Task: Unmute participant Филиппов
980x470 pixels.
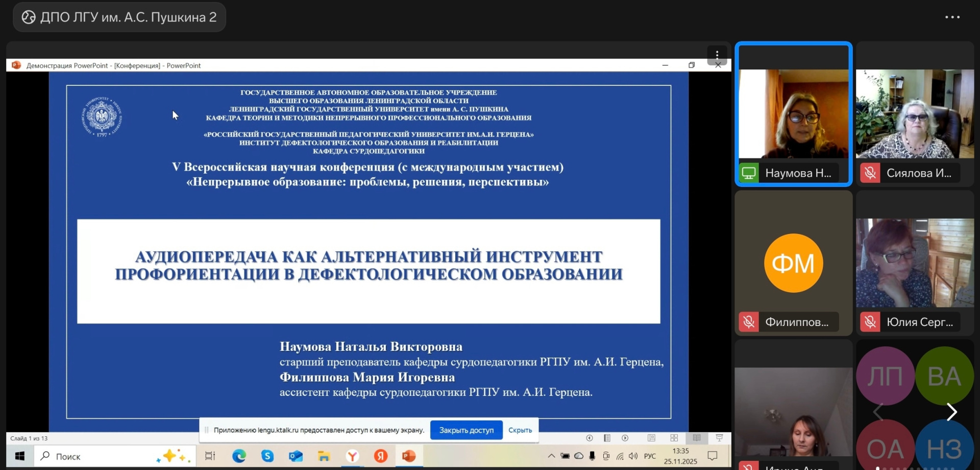Action: pos(749,322)
